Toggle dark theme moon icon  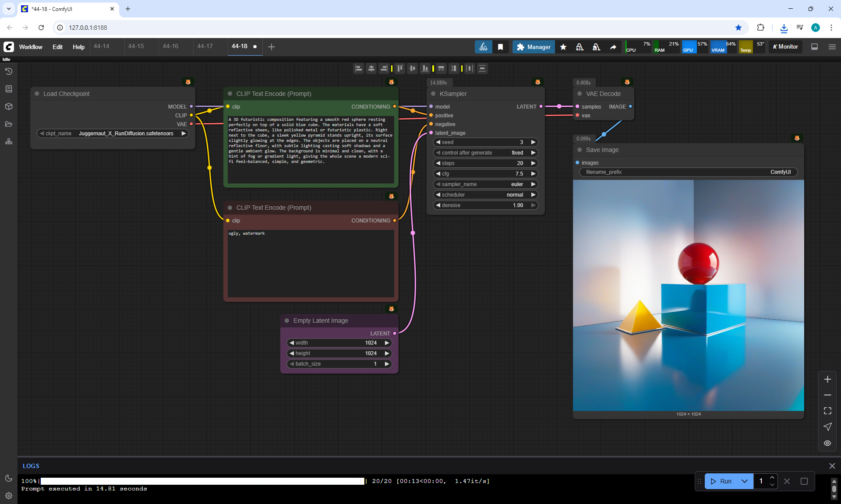8,478
